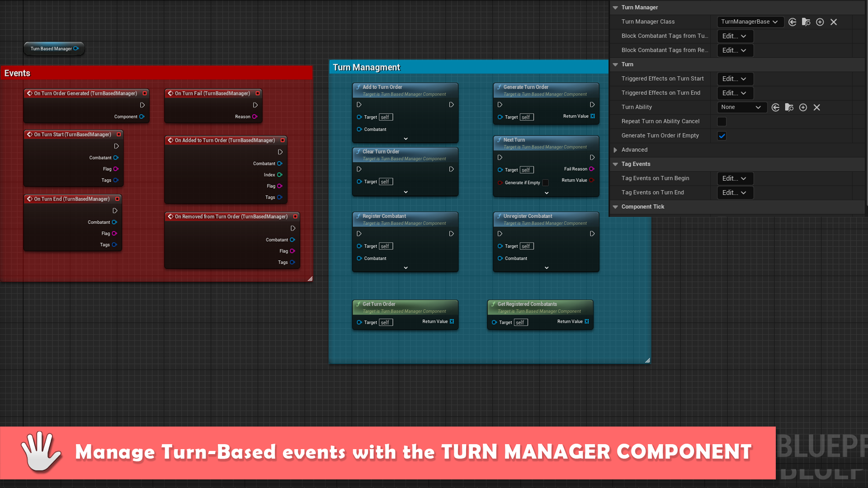868x488 pixels.
Task: Click the Turn Manager Class label
Action: pos(648,22)
